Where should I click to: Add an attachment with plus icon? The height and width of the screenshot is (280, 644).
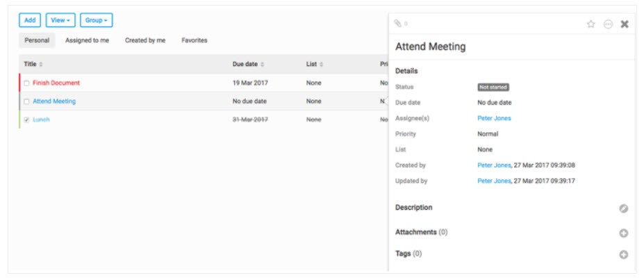tap(624, 233)
